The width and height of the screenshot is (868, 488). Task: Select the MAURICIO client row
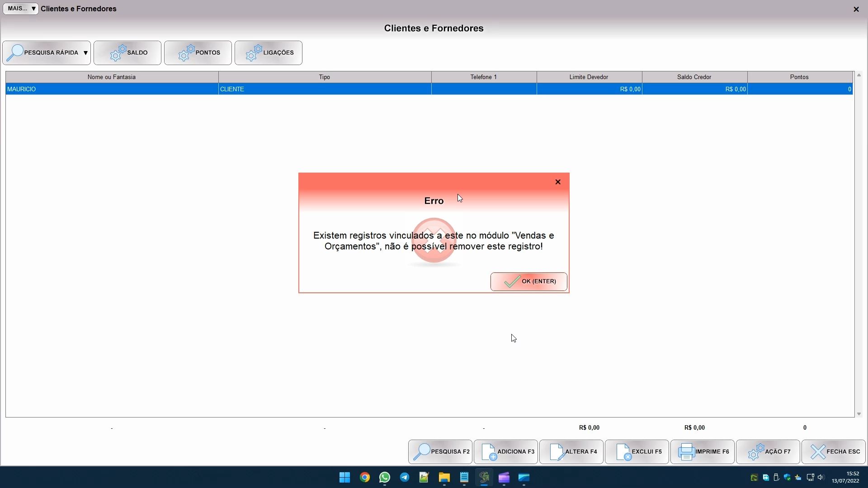(112, 89)
